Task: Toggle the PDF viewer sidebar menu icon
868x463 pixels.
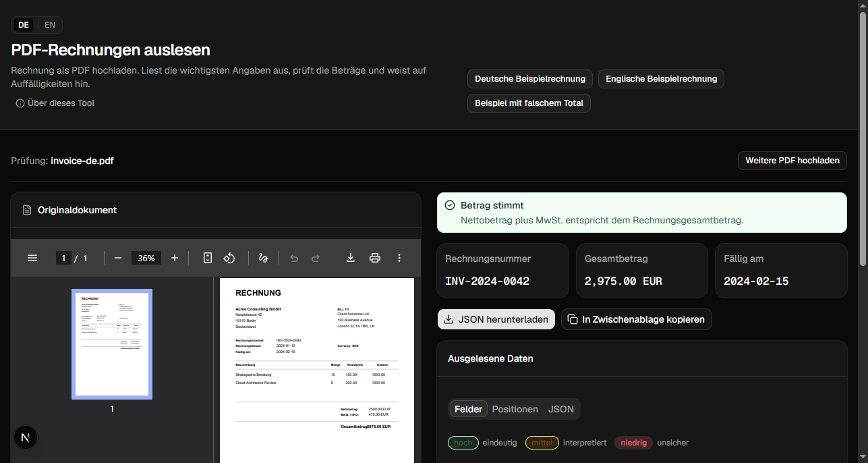Action: coord(32,258)
